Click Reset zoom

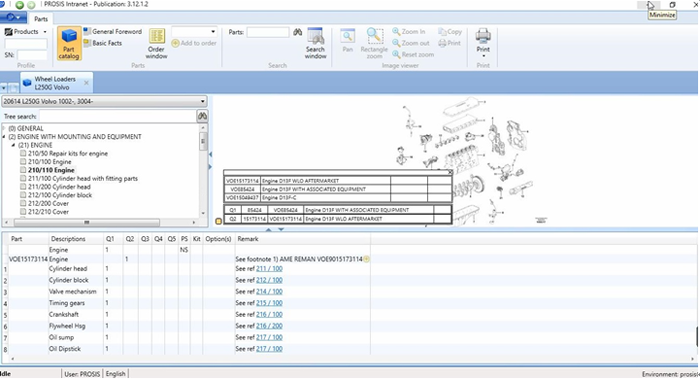413,54
